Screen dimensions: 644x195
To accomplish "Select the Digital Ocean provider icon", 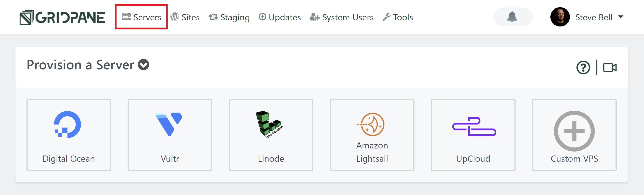I will pos(68,124).
